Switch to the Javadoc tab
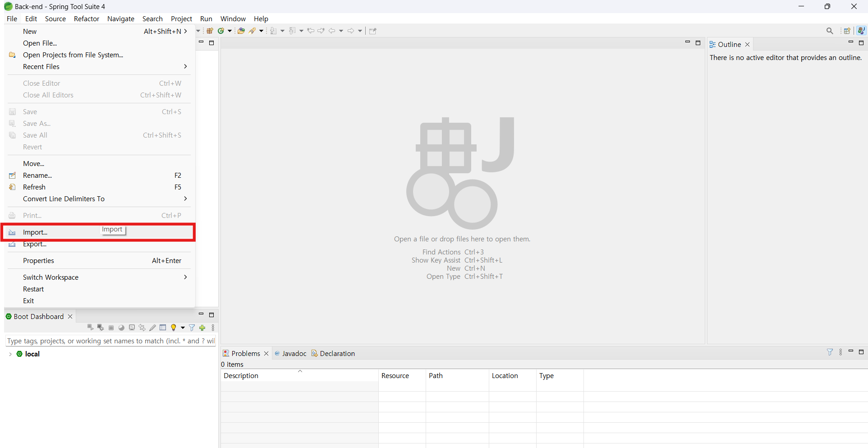 tap(290, 354)
